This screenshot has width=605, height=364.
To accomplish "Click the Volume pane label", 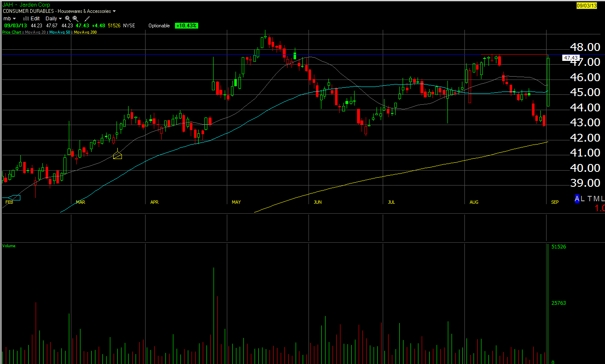I will (9, 246).
